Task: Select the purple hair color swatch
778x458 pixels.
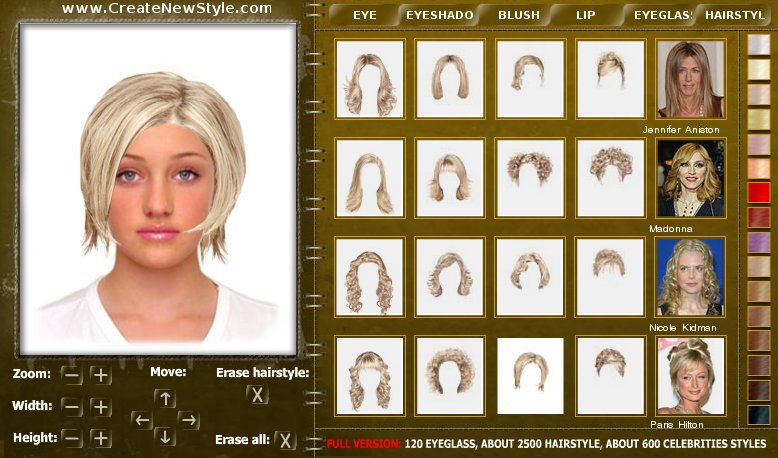Action: (759, 242)
